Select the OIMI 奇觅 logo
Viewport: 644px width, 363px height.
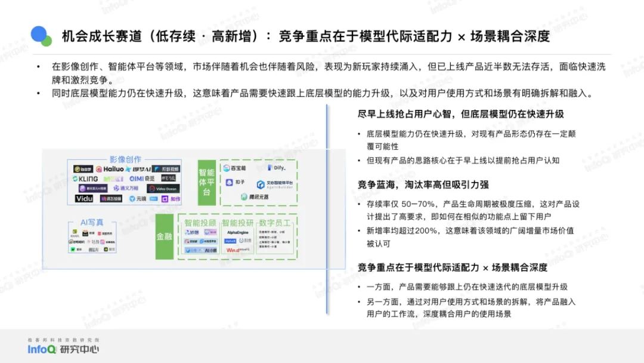(x=142, y=179)
